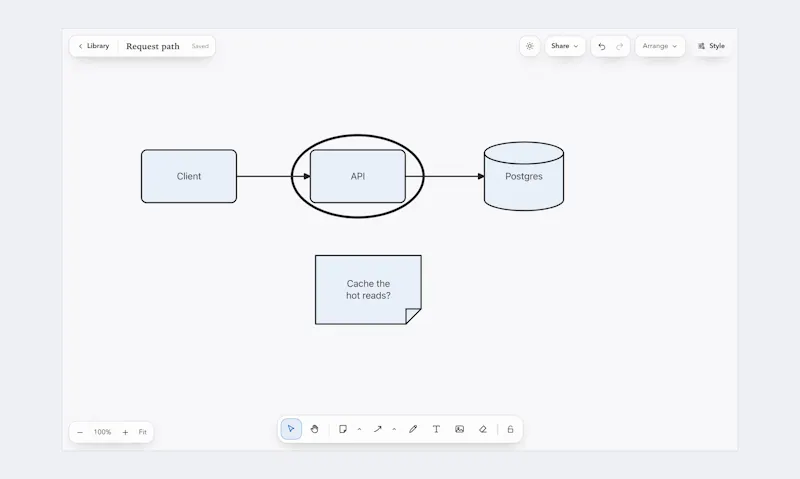Redo the last action
Screen dimensions: 800x479
pos(619,46)
